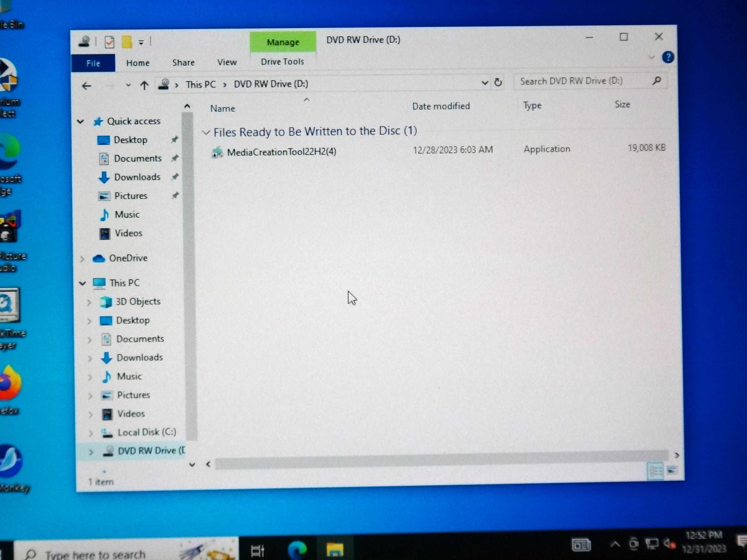Click the MediaCreationTool22H2(4) application icon
This screenshot has width=747, height=560.
[217, 153]
